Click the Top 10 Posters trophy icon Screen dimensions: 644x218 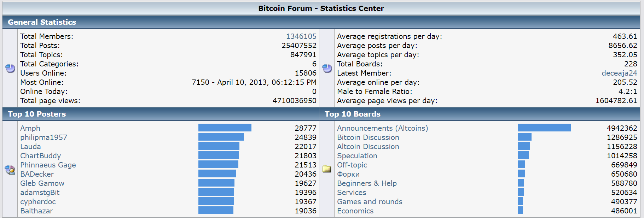click(10, 170)
